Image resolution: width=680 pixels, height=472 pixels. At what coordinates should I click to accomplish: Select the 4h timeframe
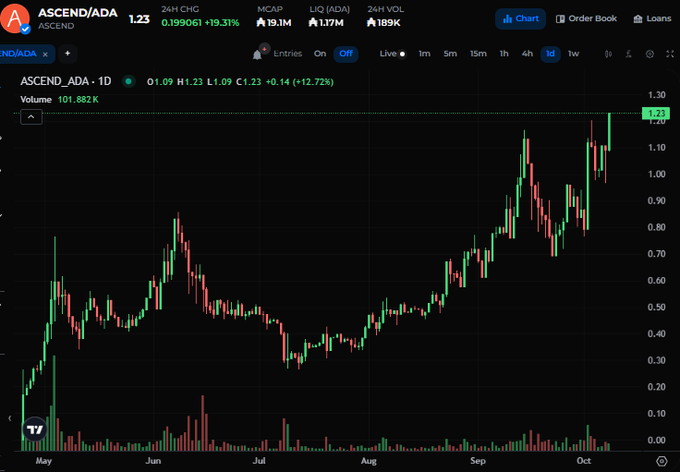527,54
